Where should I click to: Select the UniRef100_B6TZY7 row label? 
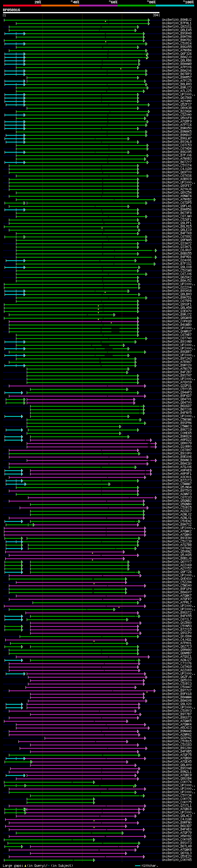tap(177, 162)
